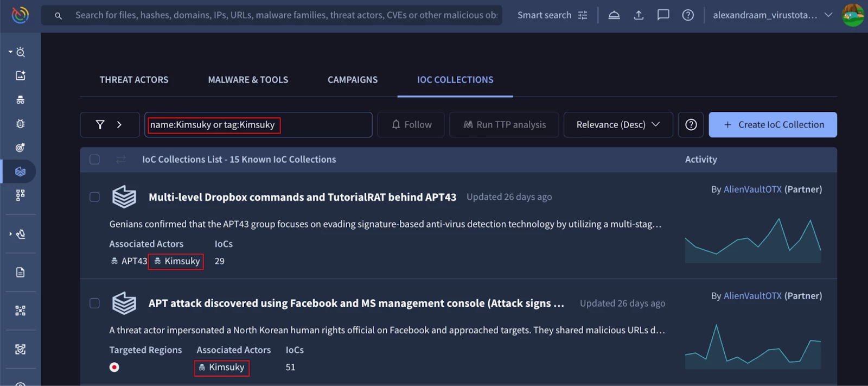Click Multi-level Dropbox collection stack icon
The width and height of the screenshot is (868, 386).
pyautogui.click(x=124, y=197)
